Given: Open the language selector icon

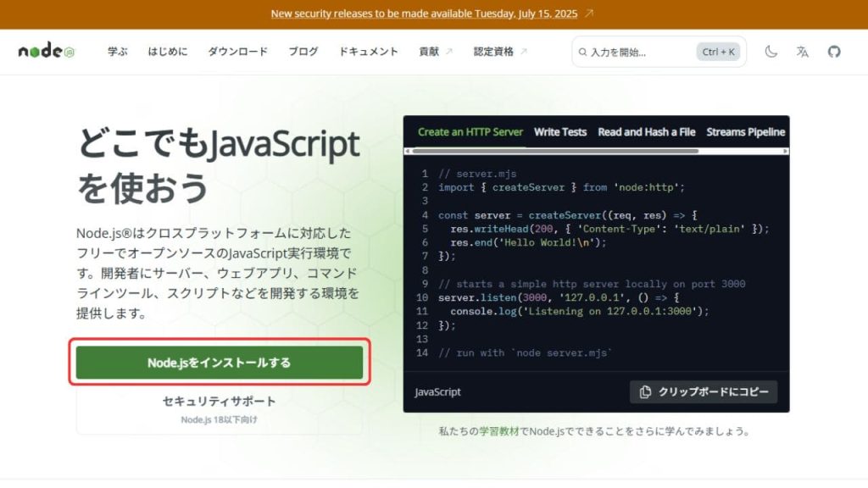Looking at the screenshot, I should (x=802, y=52).
